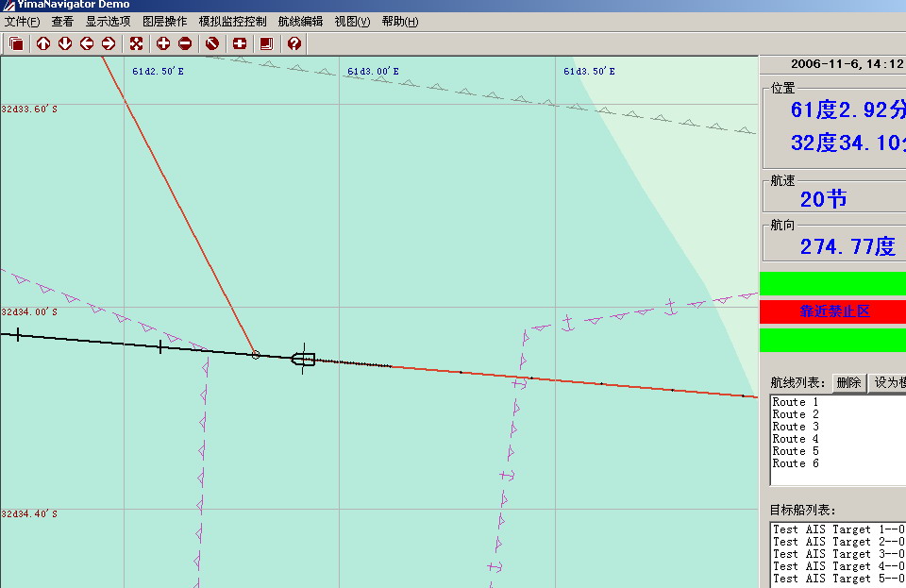Select Test AIS Target 1 entry
The width and height of the screenshot is (906, 588).
pos(839,529)
